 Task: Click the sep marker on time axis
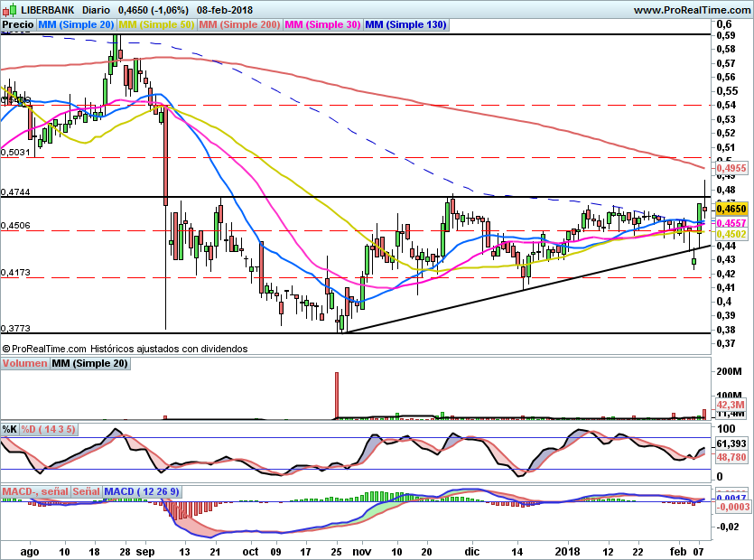pyautogui.click(x=145, y=551)
